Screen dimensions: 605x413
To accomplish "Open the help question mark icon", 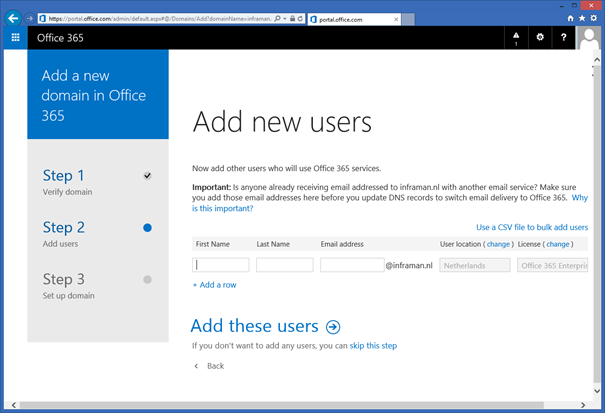I will (564, 37).
